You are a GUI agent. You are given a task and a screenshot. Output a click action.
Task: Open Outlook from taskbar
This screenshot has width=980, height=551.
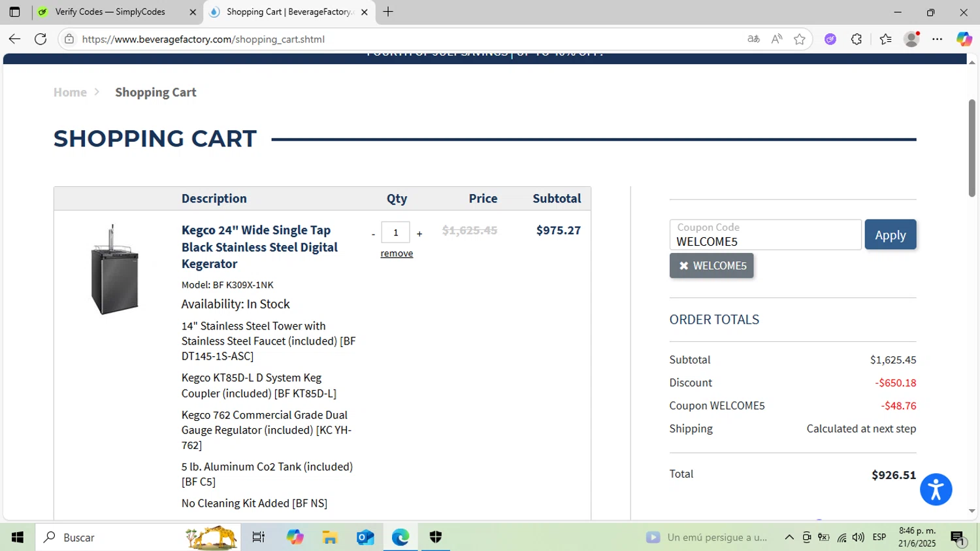pos(365,537)
